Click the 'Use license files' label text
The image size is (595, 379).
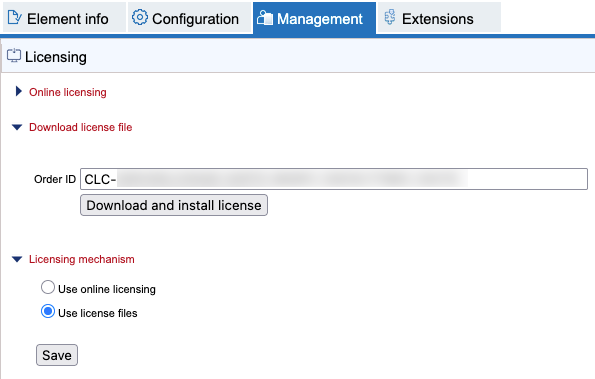point(98,313)
